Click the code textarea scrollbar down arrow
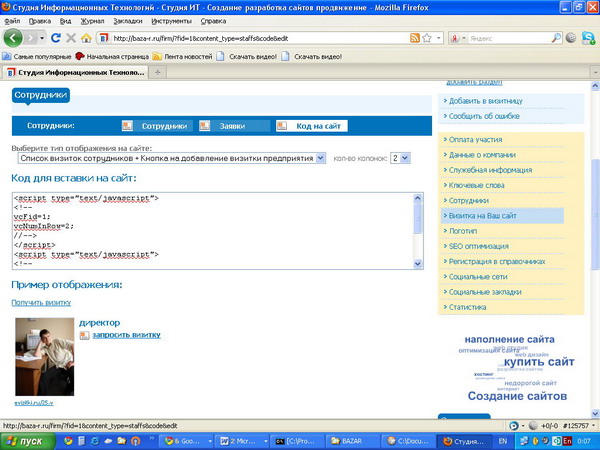The height and width of the screenshot is (450, 600). click(417, 264)
